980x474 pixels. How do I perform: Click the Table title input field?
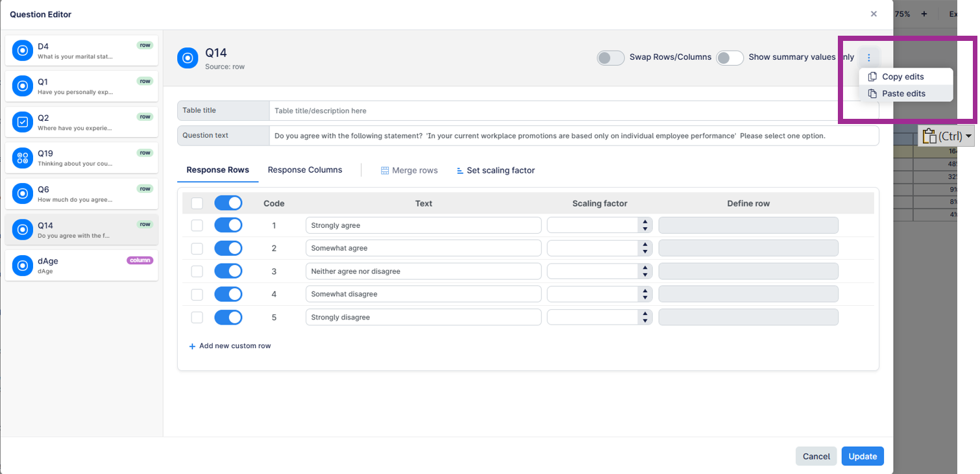pos(574,111)
